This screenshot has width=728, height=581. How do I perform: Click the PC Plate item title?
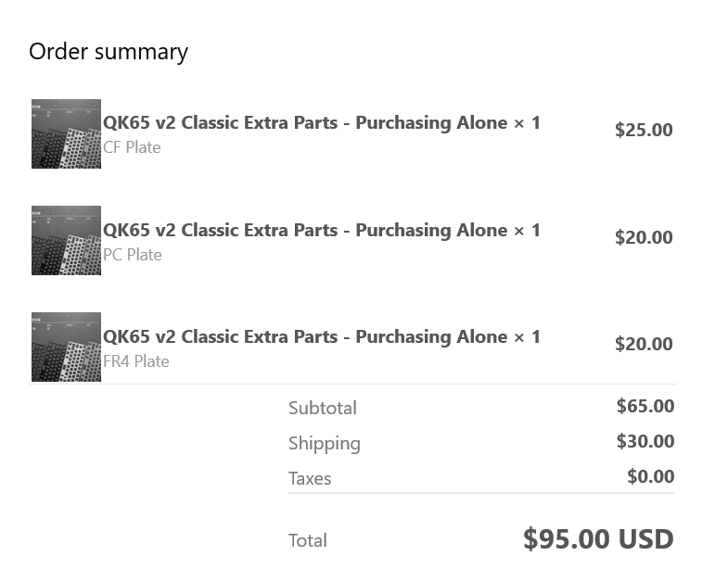[x=321, y=231]
